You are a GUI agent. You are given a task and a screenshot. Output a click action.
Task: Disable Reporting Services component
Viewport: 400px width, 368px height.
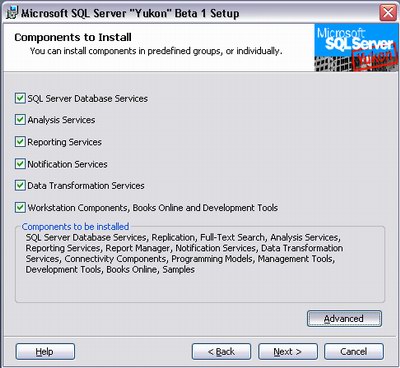coord(20,142)
